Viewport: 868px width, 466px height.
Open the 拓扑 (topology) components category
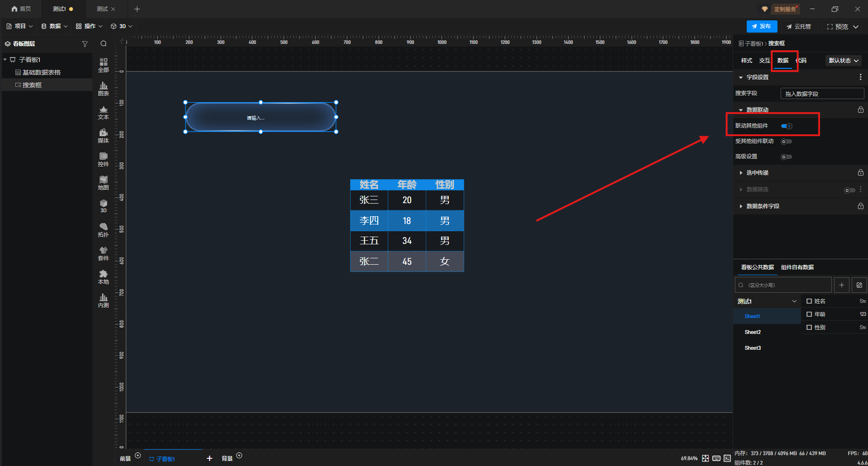tap(103, 230)
